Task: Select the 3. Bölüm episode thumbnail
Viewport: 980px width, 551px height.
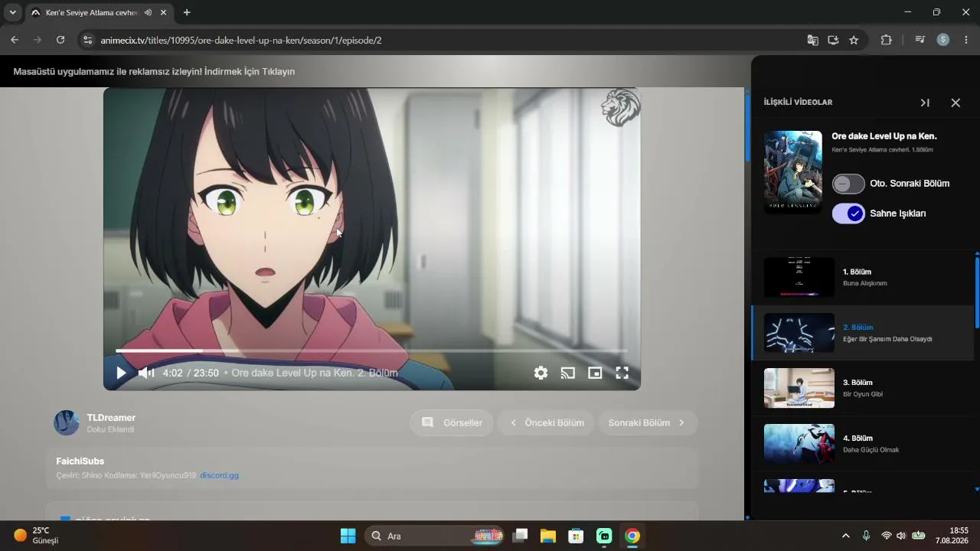Action: tap(799, 388)
